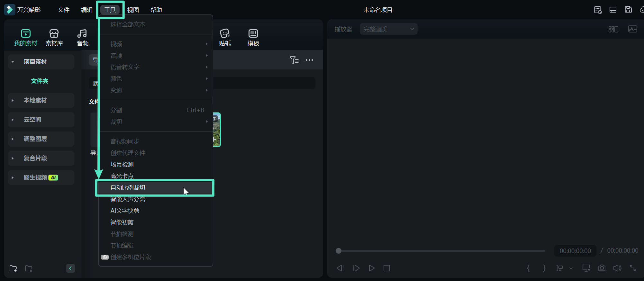Expand the 云空间 section
Viewport: 644px width, 281px height.
coord(13,120)
